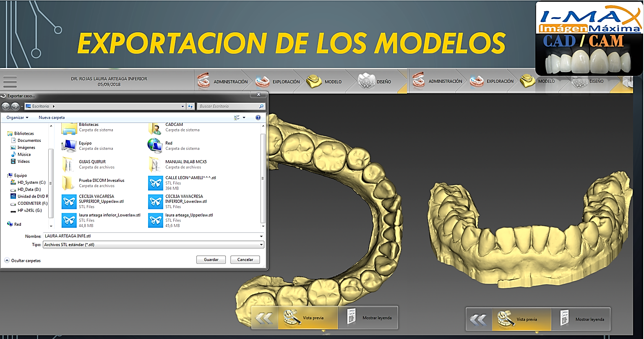Select laura arteaga inferior_LowerJaw.stl file

pos(101,220)
